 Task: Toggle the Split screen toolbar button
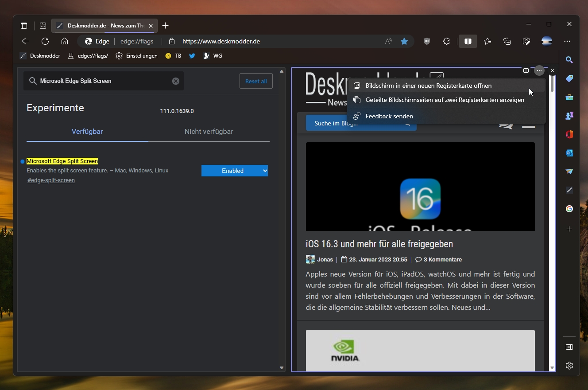click(468, 41)
